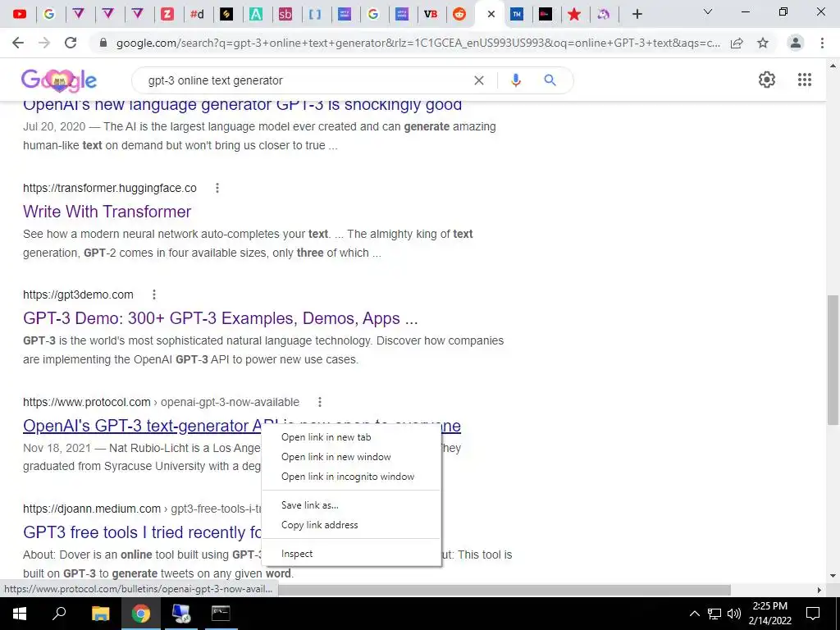Submit search with the magnifier icon
840x630 pixels.
pyautogui.click(x=550, y=80)
